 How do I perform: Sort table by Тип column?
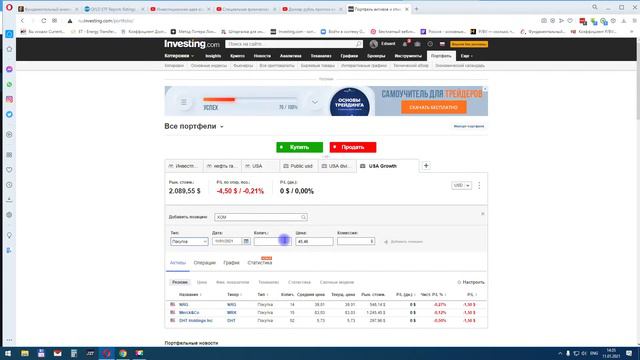(262, 294)
